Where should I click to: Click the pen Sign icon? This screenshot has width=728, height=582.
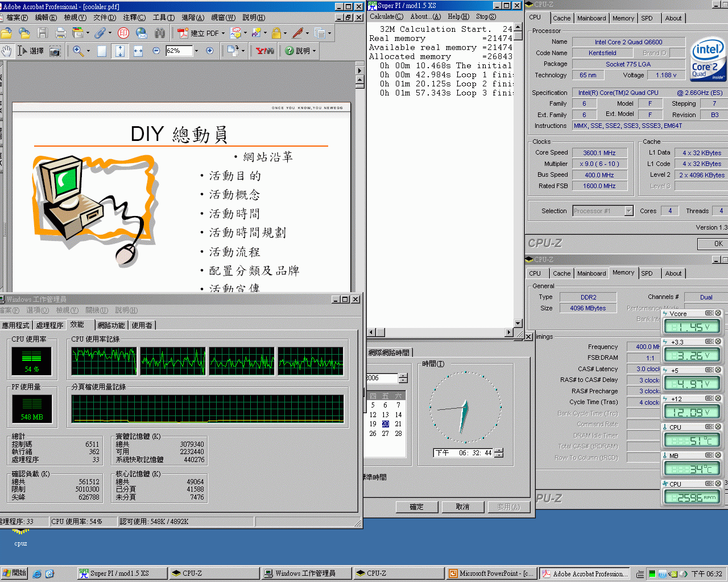[297, 33]
